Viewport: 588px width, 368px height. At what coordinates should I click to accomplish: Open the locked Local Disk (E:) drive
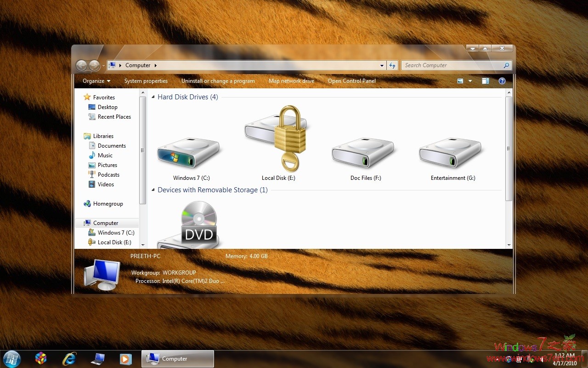click(277, 138)
